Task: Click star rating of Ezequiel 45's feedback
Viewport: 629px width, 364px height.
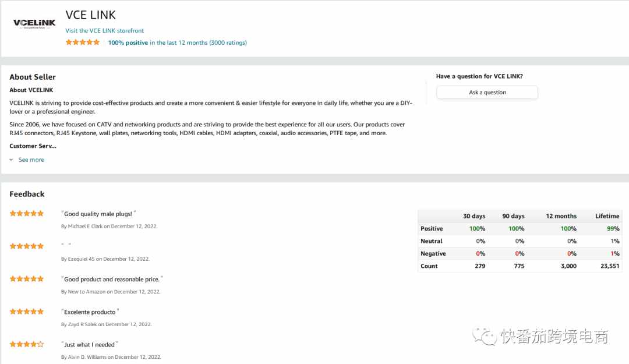Action: (27, 246)
